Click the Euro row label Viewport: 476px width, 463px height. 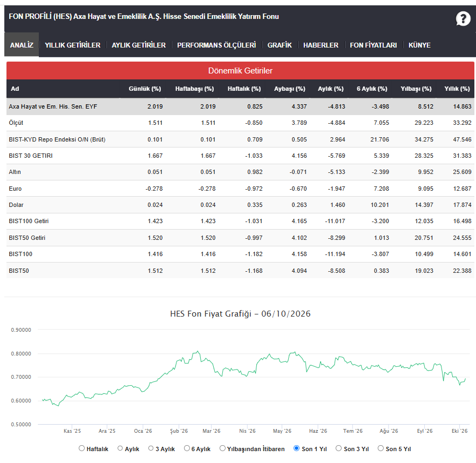coord(15,189)
